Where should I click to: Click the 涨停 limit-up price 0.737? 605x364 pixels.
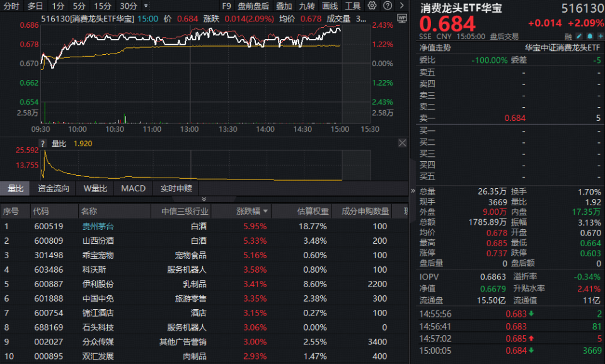pos(497,253)
